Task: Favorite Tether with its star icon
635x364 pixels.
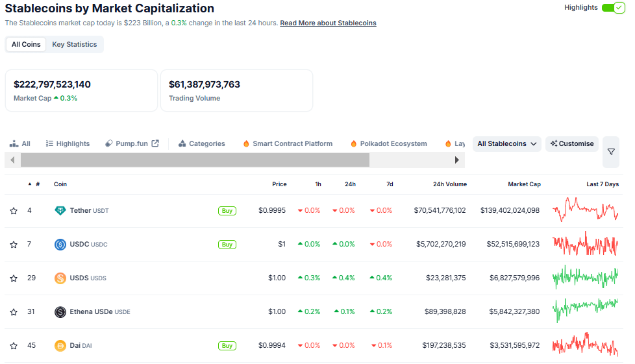Action: 14,211
